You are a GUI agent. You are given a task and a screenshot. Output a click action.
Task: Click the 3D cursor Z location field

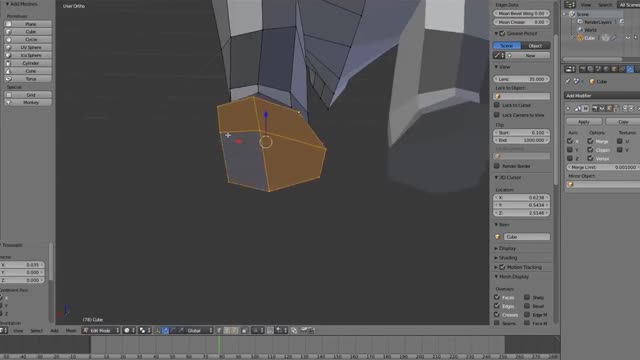point(522,213)
